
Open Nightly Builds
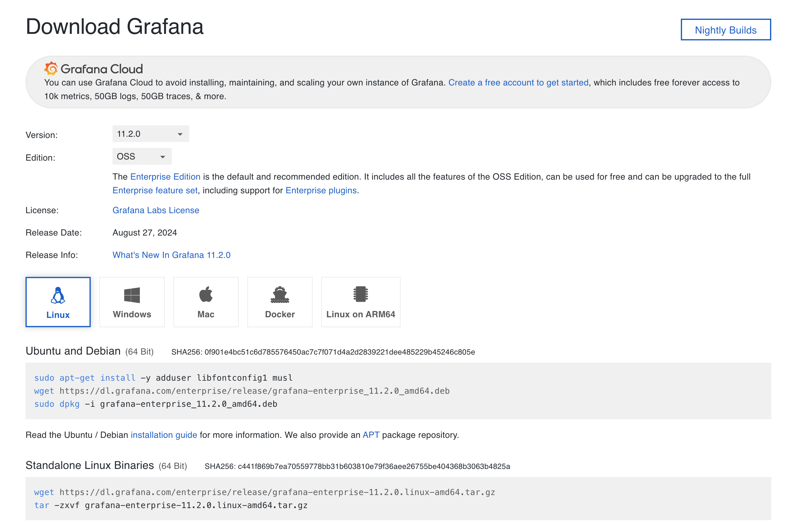point(726,30)
